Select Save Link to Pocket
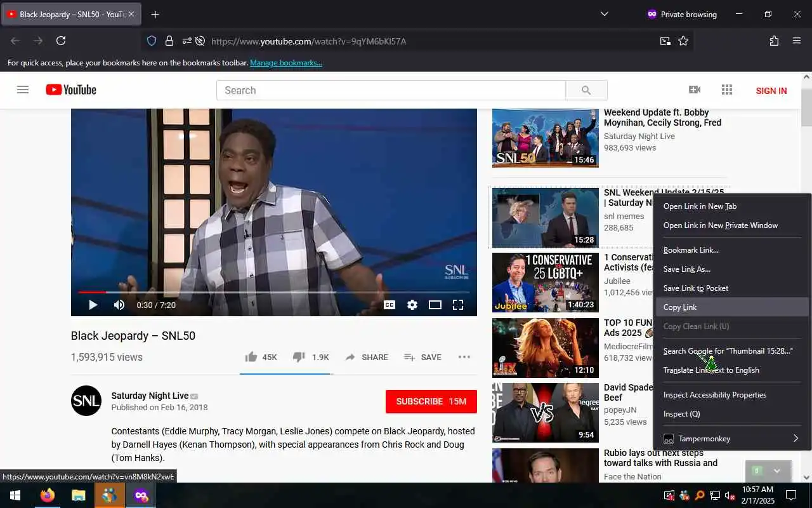Viewport: 812px width, 508px height. 733,288
